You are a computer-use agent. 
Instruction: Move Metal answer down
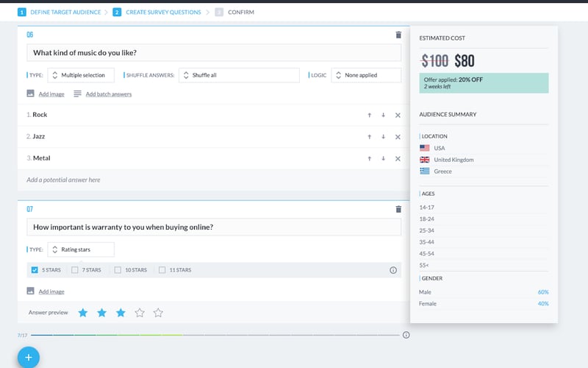pos(383,159)
